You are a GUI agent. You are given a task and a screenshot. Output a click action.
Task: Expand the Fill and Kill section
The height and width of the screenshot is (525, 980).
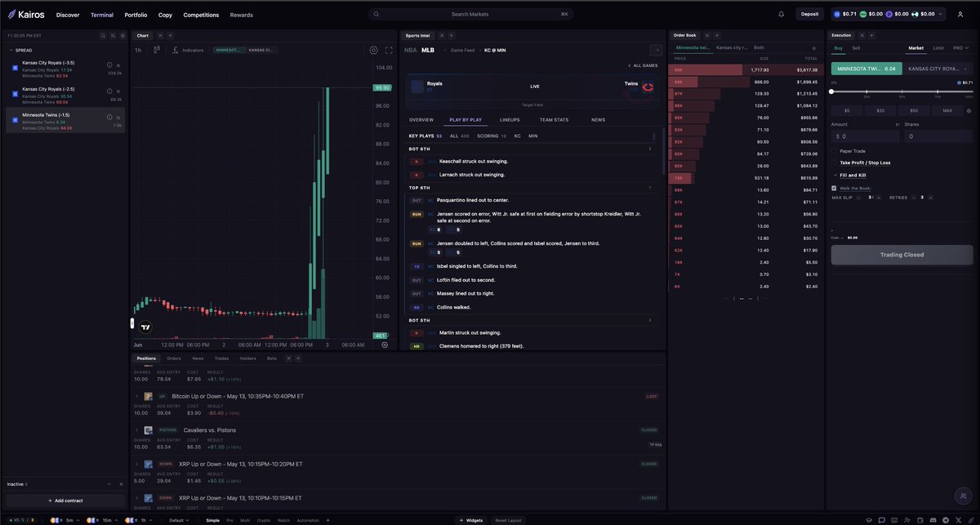pos(834,176)
